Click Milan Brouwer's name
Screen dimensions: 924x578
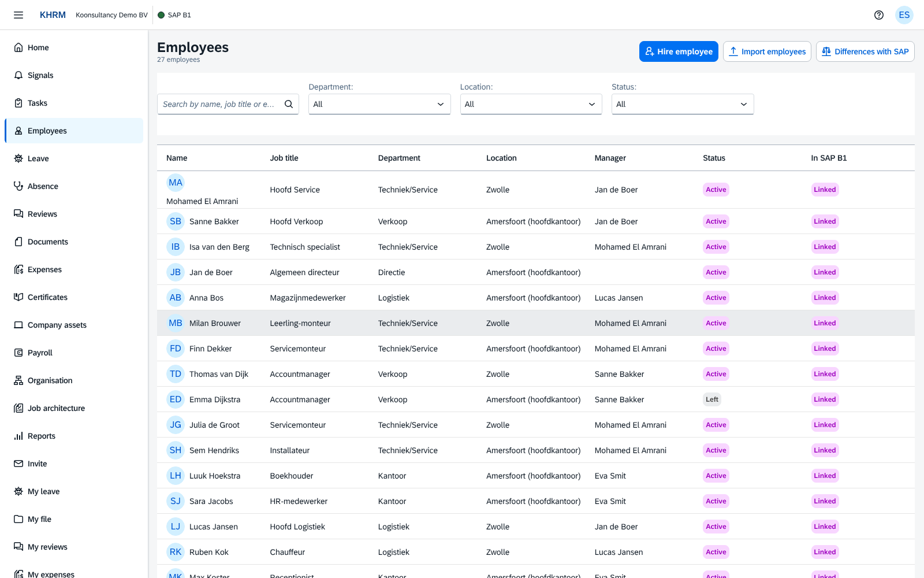point(215,323)
